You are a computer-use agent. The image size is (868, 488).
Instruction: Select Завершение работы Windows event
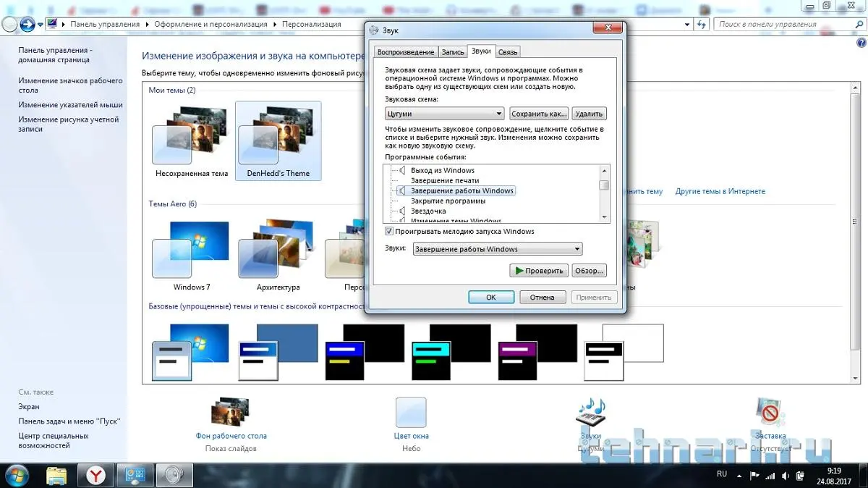point(461,191)
